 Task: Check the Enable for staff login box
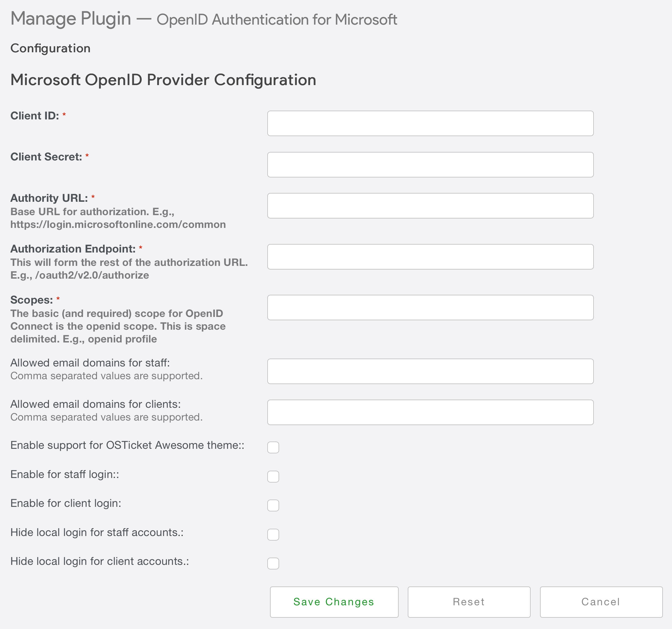[x=273, y=476]
